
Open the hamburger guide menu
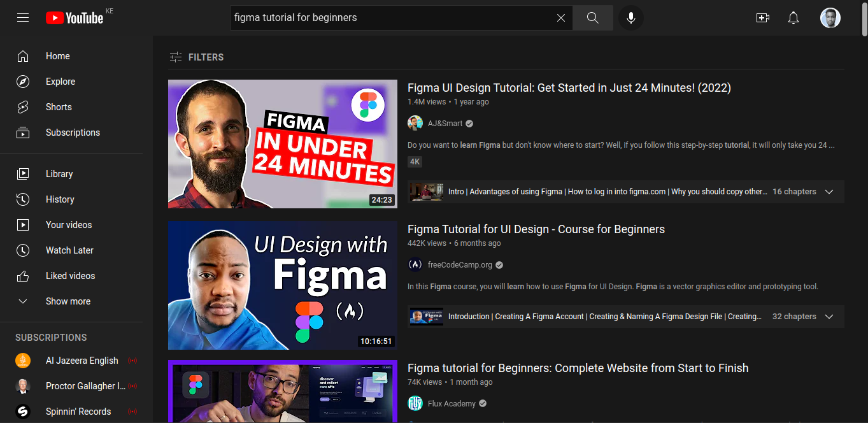pyautogui.click(x=23, y=18)
